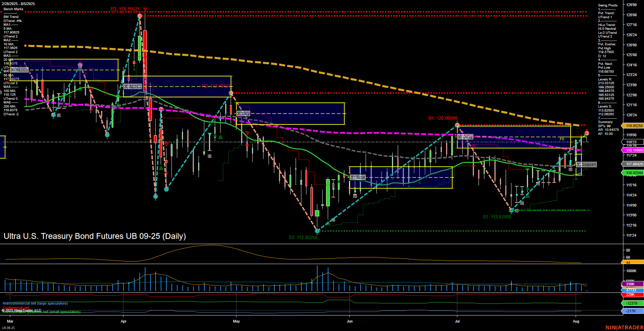Click the gold 119.95250 price tag on axis
Viewport: 644px width, 331px height.
[x=635, y=125]
